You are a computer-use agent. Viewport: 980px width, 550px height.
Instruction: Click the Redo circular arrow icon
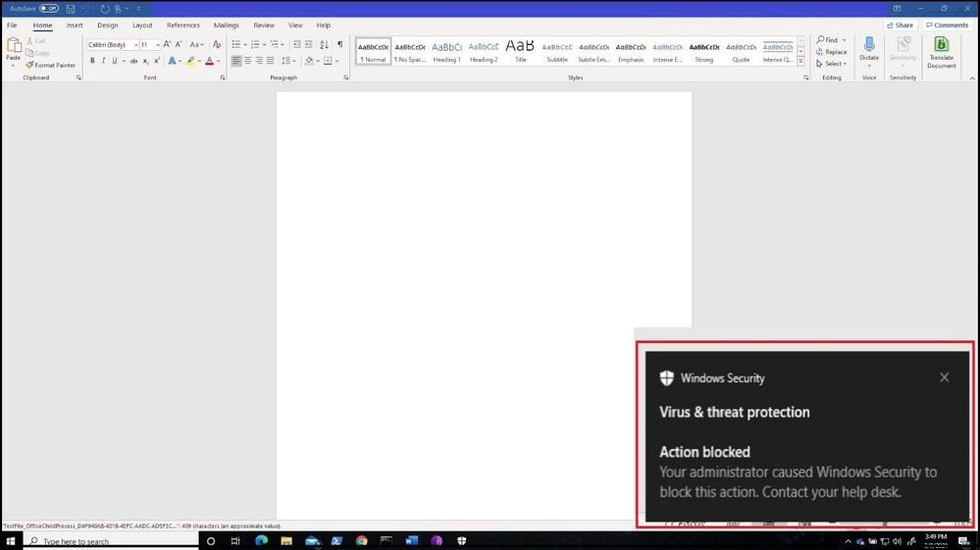(105, 9)
